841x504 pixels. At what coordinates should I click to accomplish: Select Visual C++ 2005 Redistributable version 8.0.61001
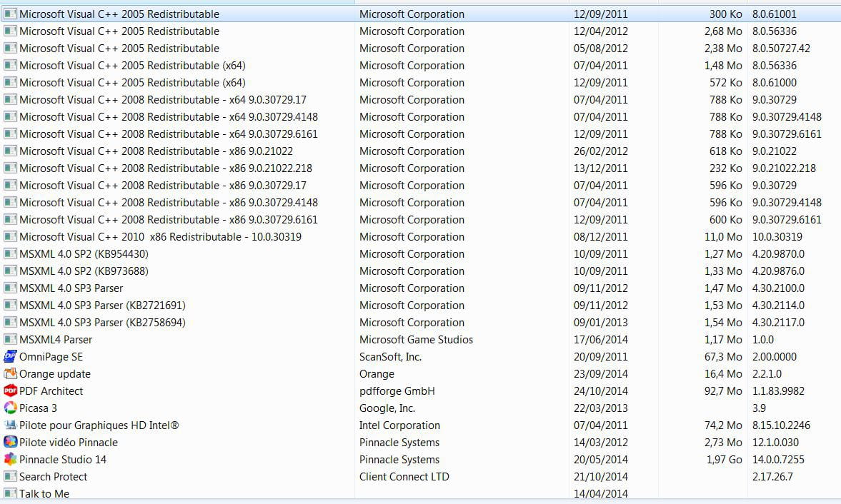[x=420, y=14]
